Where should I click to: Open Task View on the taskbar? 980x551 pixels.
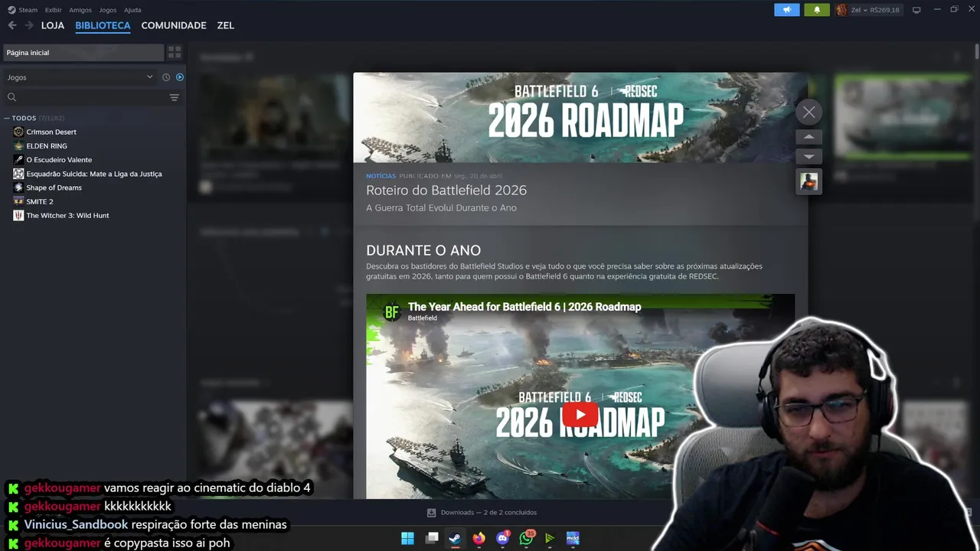[x=432, y=539]
